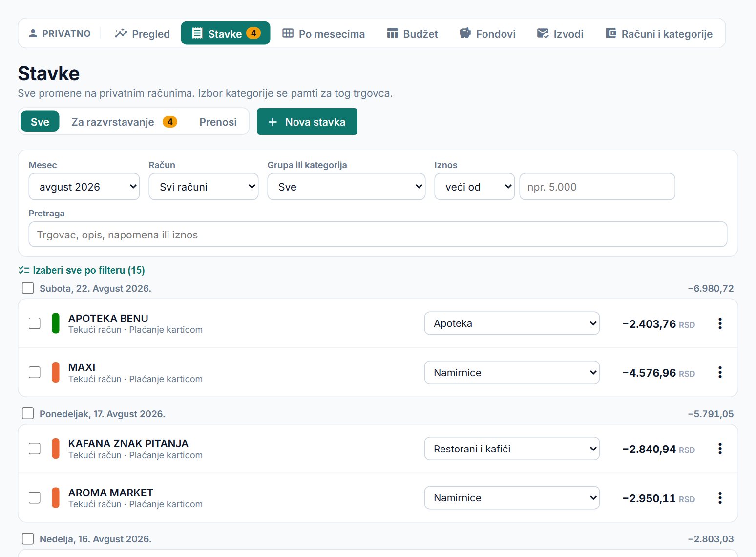Open the Grupa ili kategorija dropdown
Viewport: 756px width, 557px height.
[346, 187]
